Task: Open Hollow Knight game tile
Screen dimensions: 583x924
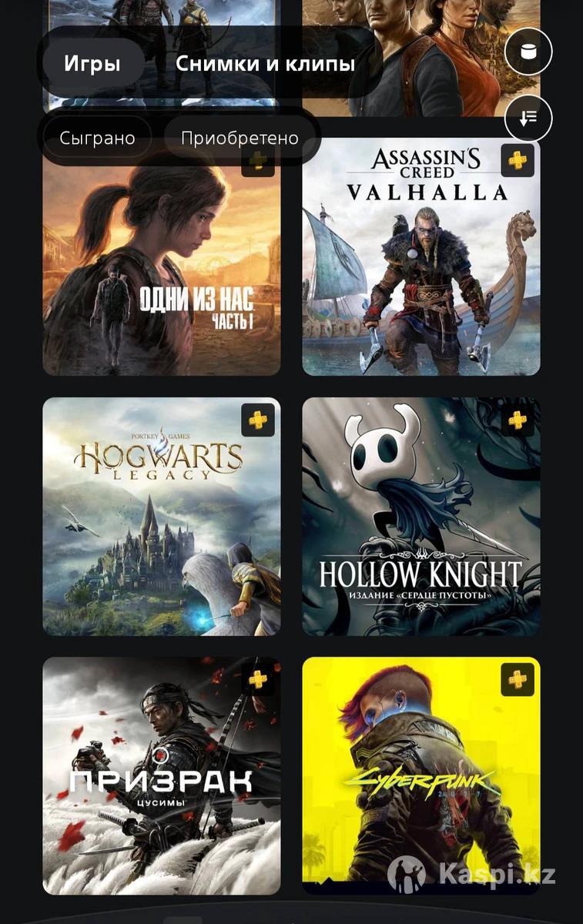Action: click(x=421, y=517)
